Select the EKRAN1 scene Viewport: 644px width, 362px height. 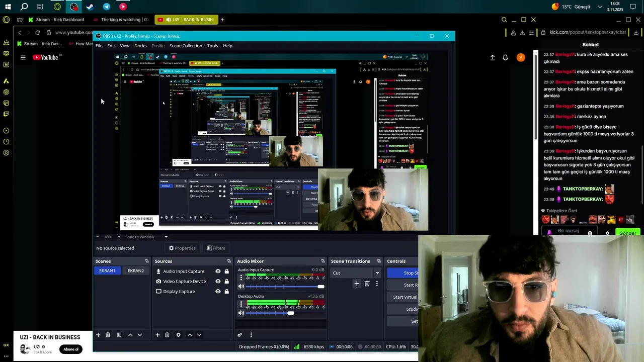107,270
